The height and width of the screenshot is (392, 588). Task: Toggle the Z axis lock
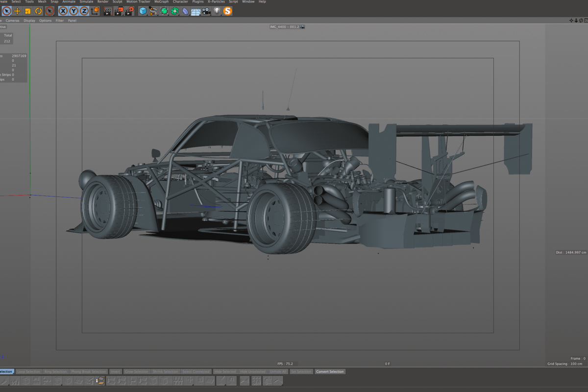point(85,11)
